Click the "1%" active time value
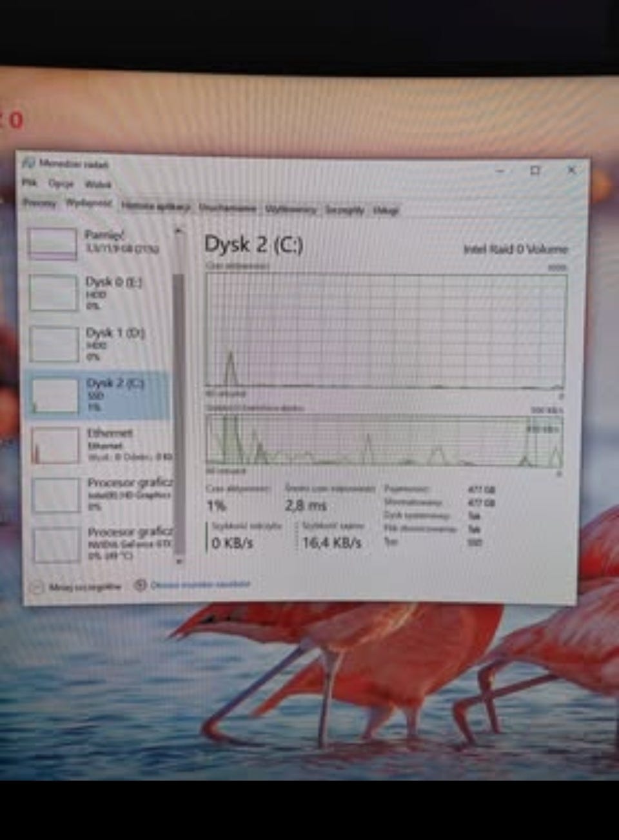 216,506
